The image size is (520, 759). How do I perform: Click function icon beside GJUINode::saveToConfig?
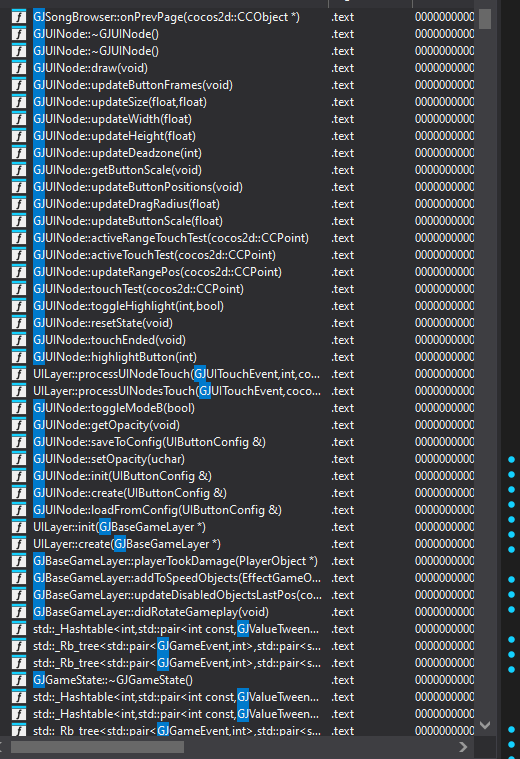point(18,442)
